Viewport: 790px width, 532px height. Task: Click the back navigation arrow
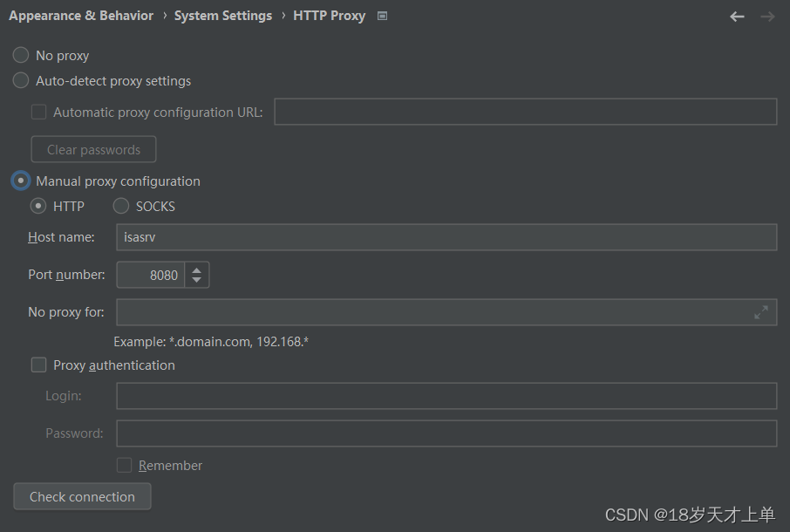[737, 17]
